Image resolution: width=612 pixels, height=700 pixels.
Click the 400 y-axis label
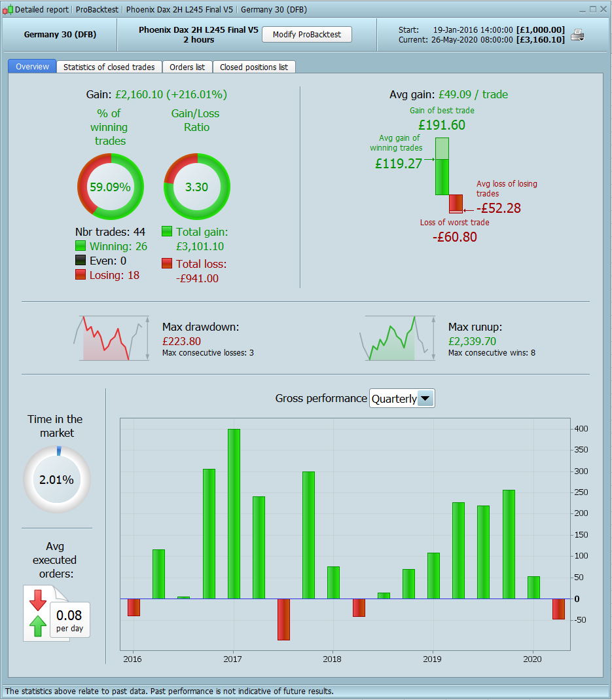[x=581, y=428]
